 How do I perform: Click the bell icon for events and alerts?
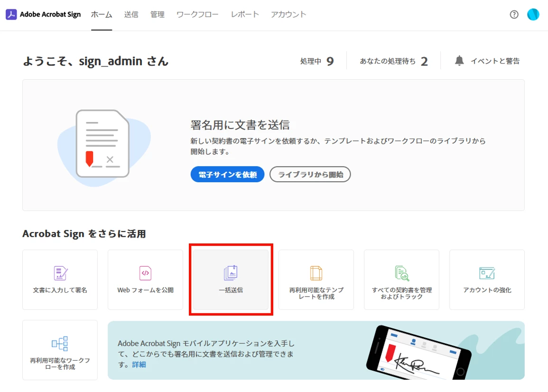(459, 61)
